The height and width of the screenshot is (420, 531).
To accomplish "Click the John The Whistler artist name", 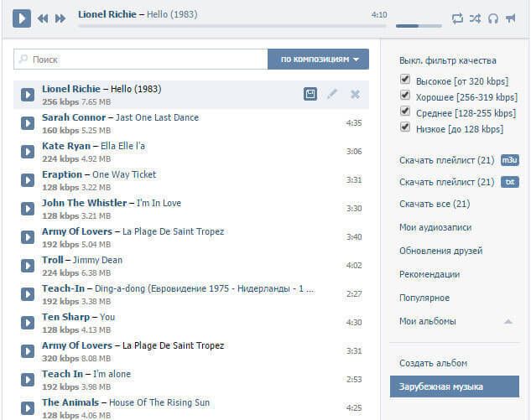I will coord(85,203).
